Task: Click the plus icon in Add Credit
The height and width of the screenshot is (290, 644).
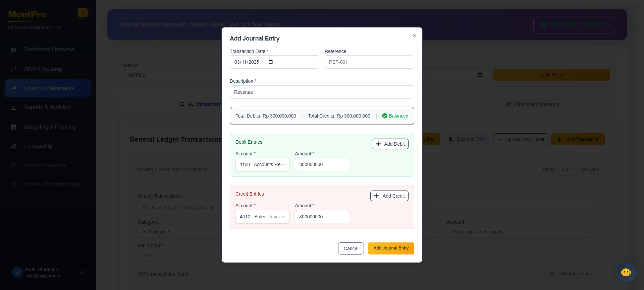Action: click(x=377, y=196)
